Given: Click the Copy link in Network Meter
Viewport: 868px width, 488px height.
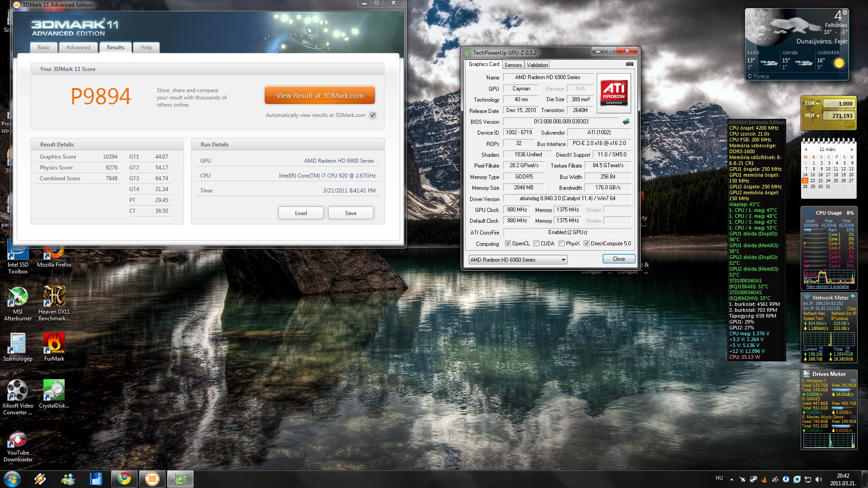Looking at the screenshot, I should pyautogui.click(x=852, y=309).
